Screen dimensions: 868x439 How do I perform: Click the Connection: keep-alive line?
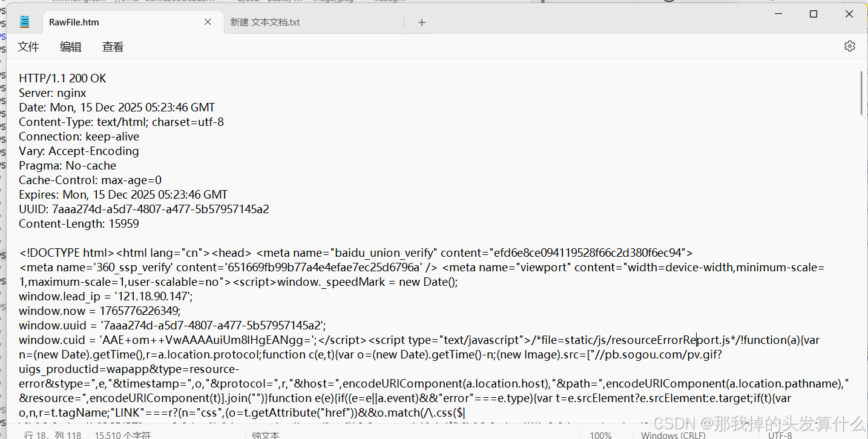click(x=79, y=136)
